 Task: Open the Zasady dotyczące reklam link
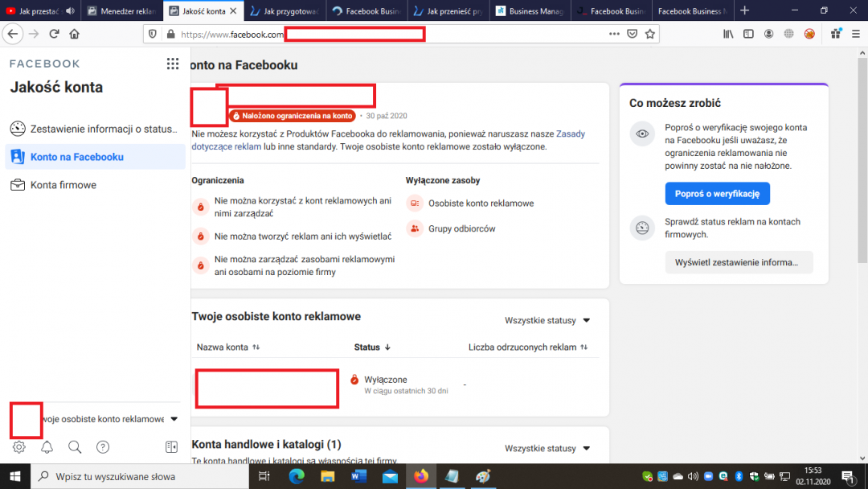(x=570, y=134)
